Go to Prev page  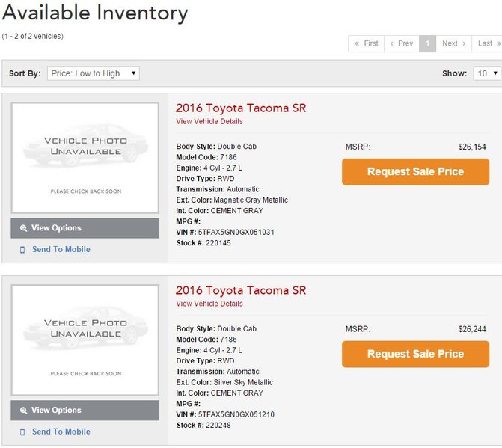[x=402, y=43]
